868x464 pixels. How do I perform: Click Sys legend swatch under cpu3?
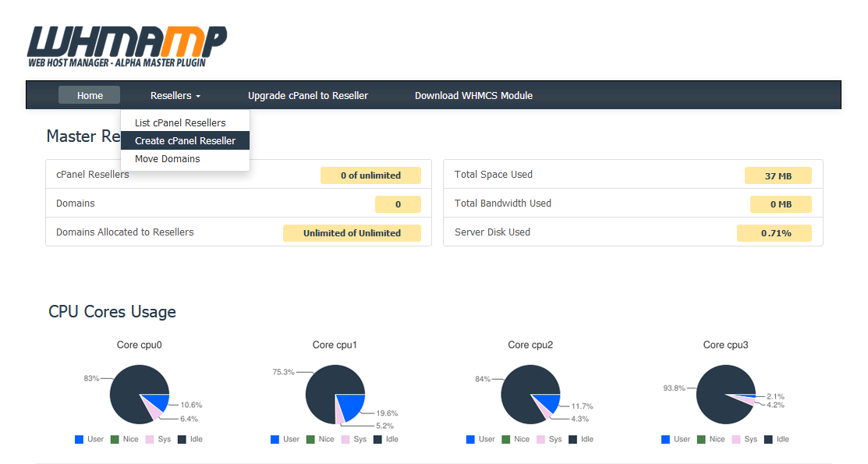(735, 439)
